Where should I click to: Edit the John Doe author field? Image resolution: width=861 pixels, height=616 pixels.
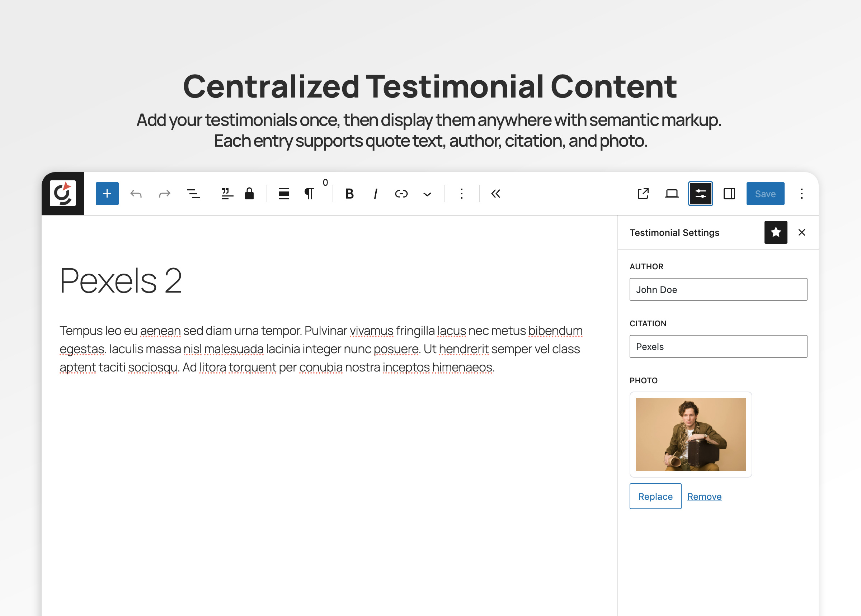(x=718, y=289)
